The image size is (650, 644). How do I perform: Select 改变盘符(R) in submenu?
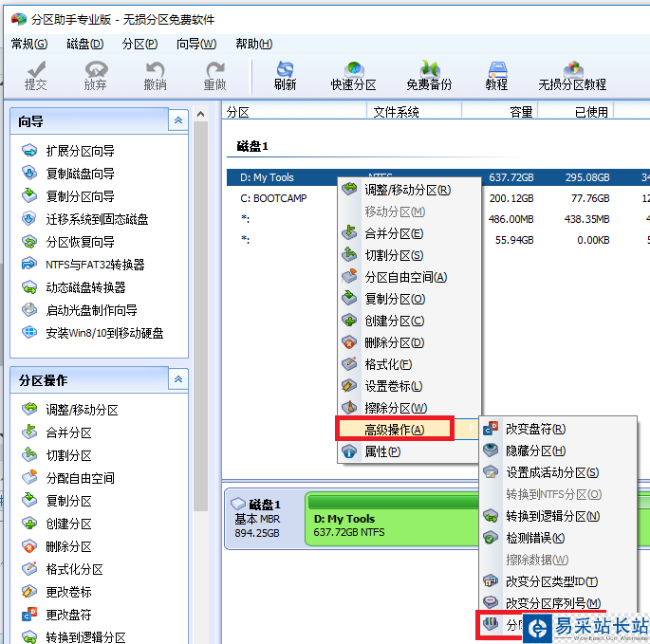click(558, 429)
